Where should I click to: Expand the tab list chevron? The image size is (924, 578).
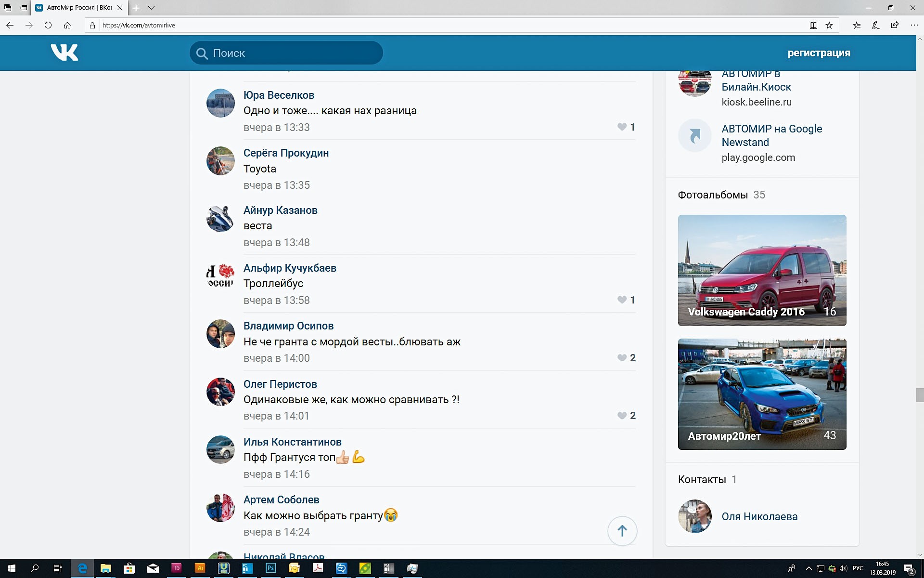(x=151, y=8)
